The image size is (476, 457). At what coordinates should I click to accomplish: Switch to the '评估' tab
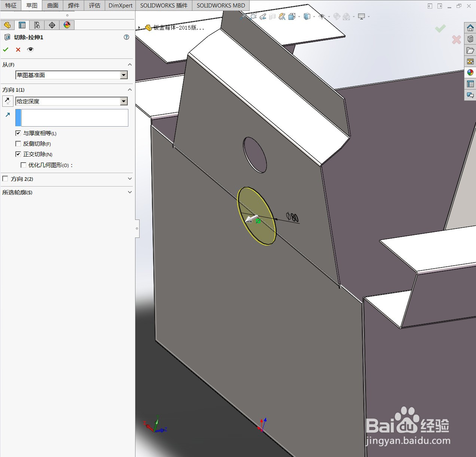click(95, 5)
